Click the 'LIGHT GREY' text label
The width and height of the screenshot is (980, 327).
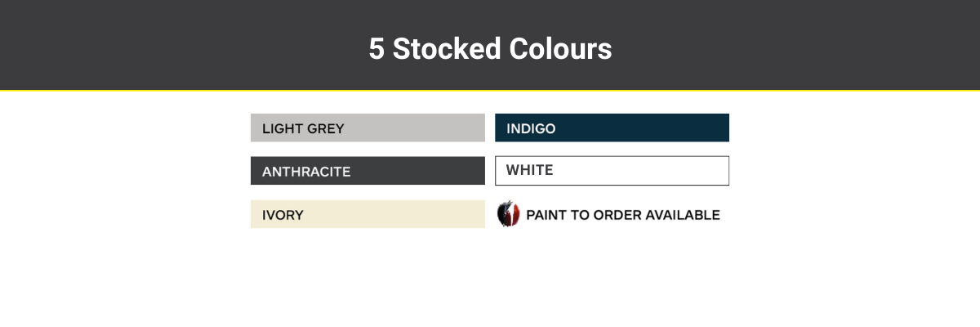[x=303, y=128]
